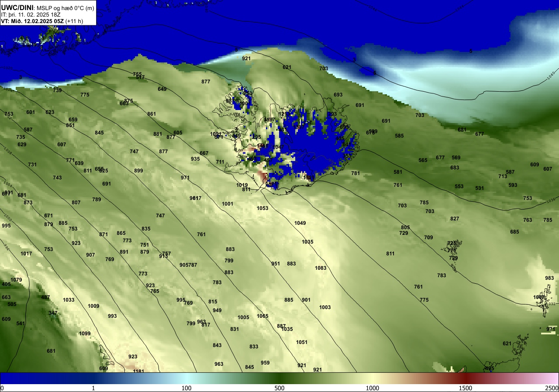
Task: Click the map value 935
Action: pyautogui.click(x=195, y=159)
